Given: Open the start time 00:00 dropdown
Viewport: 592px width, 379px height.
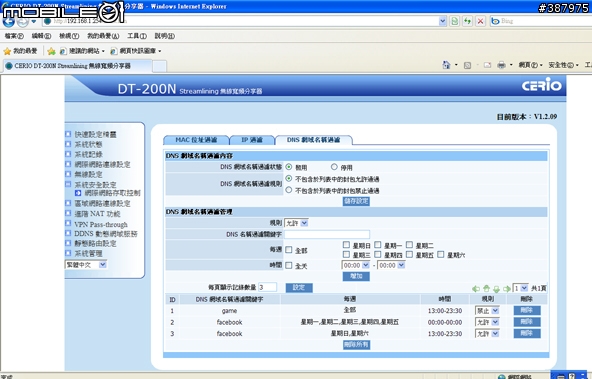Looking at the screenshot, I should tap(356, 265).
